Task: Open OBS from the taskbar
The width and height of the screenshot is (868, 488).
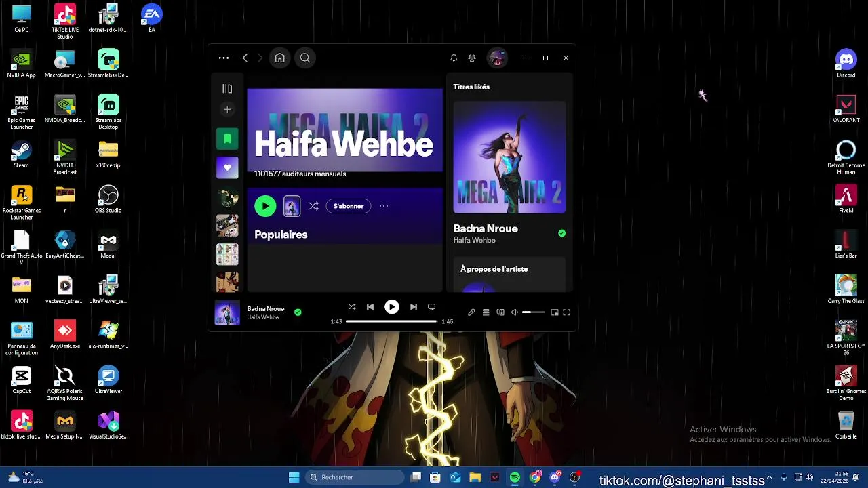Action: tap(575, 477)
